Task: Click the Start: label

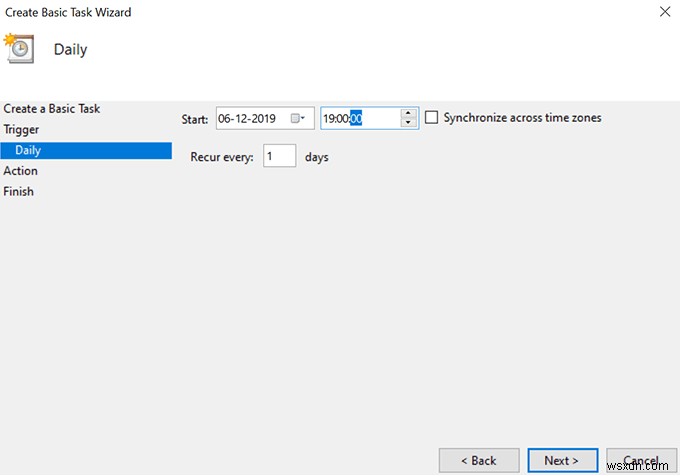Action: [x=195, y=120]
